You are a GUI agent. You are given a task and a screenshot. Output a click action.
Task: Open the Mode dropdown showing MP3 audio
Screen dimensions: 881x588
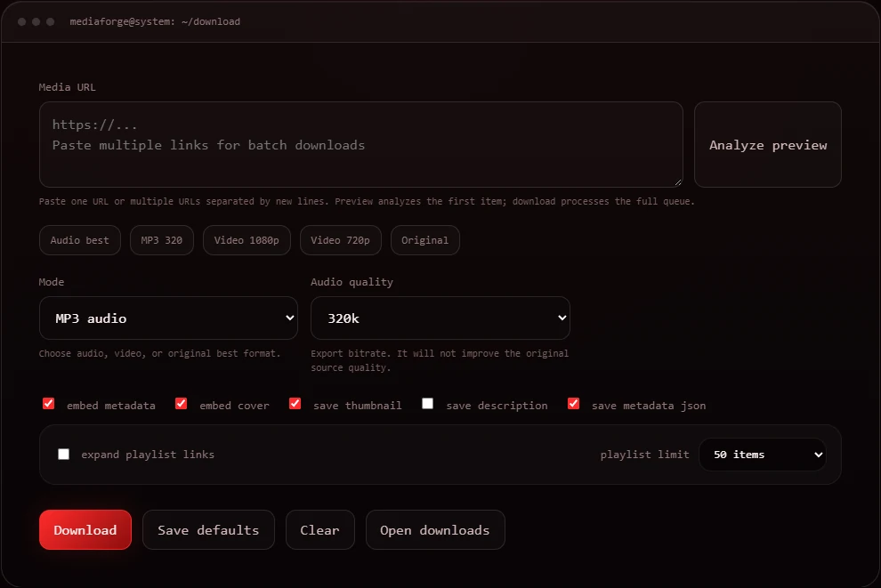pyautogui.click(x=168, y=318)
